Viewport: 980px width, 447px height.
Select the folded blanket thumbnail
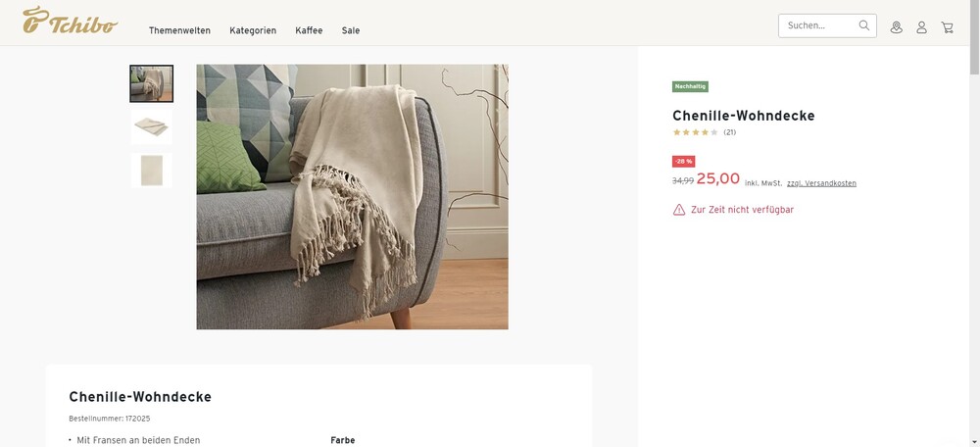point(151,126)
